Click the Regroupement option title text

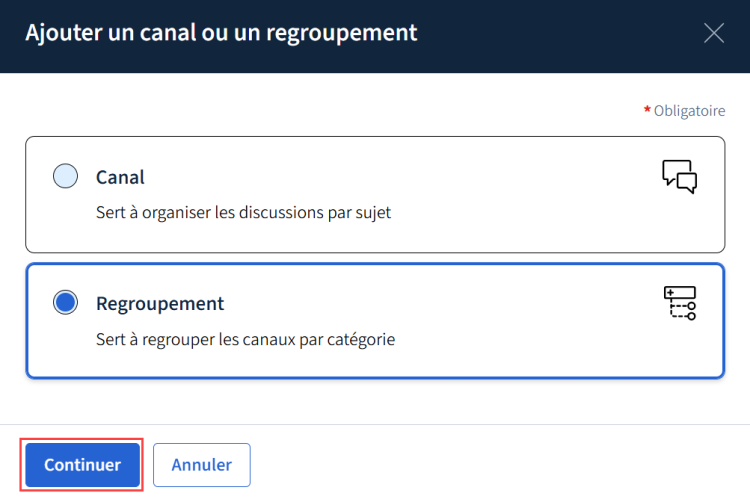[160, 304]
